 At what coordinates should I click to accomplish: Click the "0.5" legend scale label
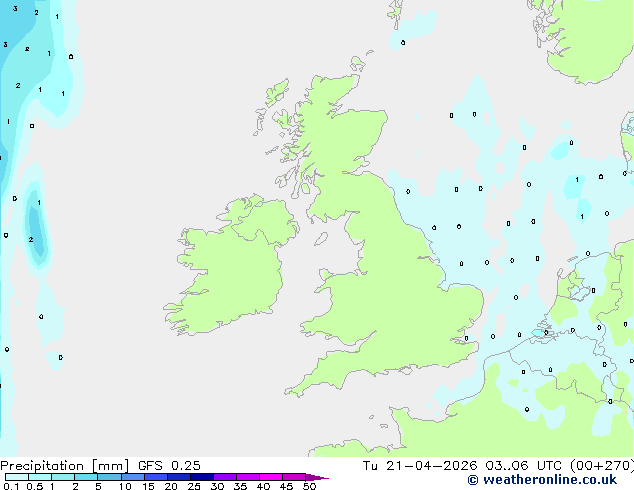point(35,486)
